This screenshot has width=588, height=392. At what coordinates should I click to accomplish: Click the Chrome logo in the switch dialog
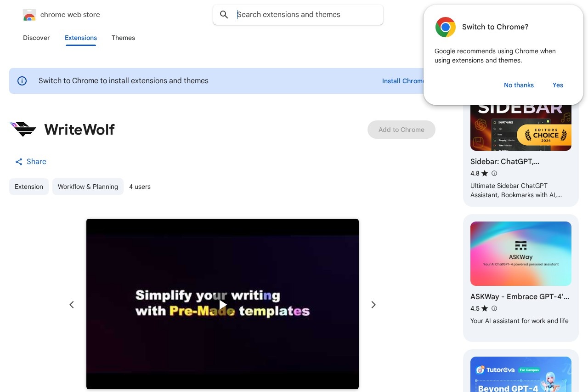(445, 27)
